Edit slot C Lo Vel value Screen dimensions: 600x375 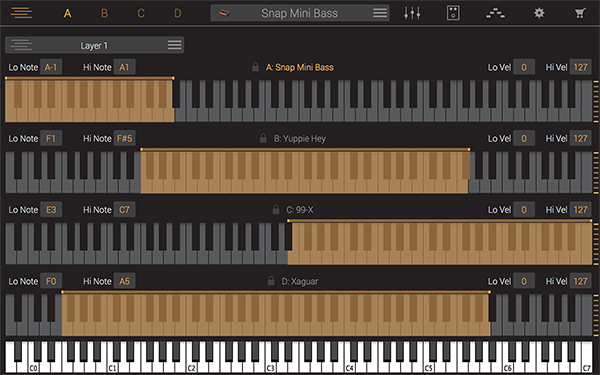(524, 210)
